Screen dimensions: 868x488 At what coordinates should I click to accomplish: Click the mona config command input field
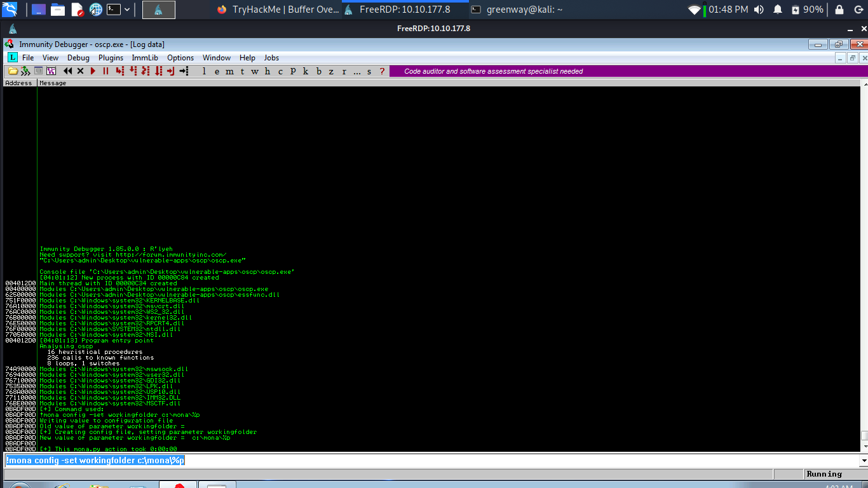pos(95,459)
